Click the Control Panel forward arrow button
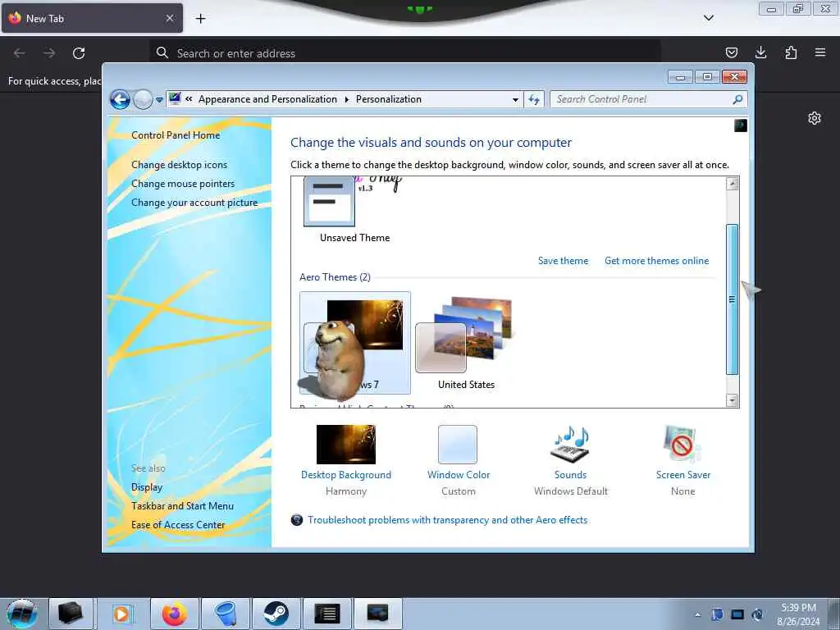Viewport: 840px width, 630px height. tap(143, 99)
